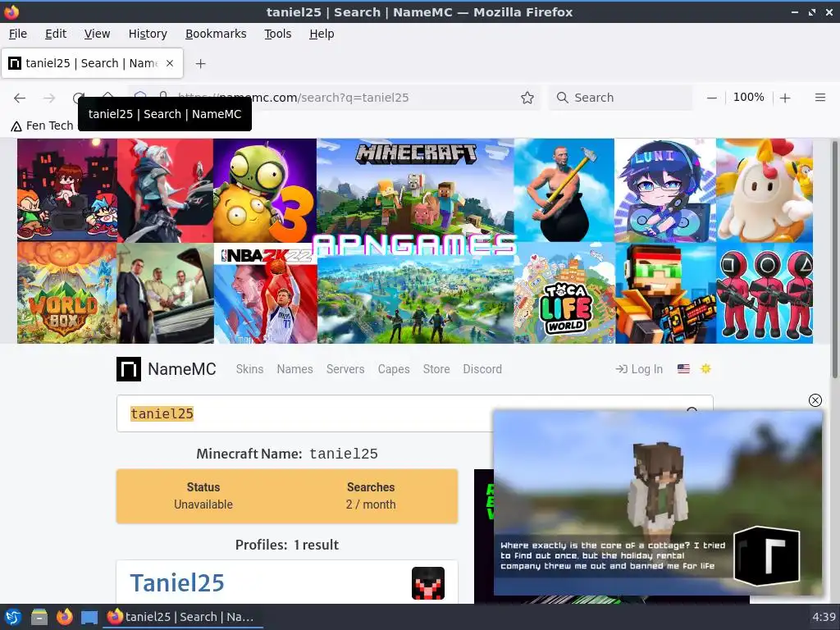Open the Edit menu
Viewport: 840px width, 630px height.
(56, 34)
